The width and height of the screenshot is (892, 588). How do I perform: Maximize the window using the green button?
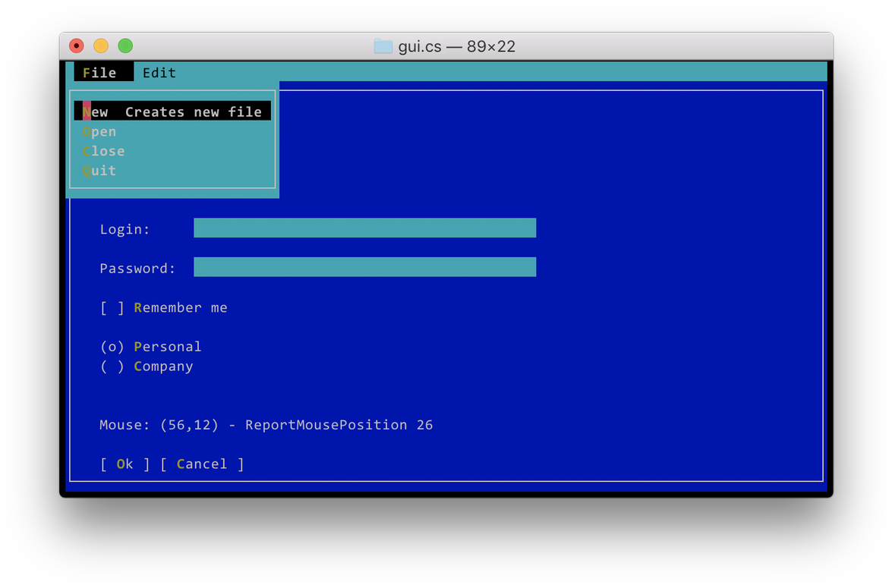point(125,46)
